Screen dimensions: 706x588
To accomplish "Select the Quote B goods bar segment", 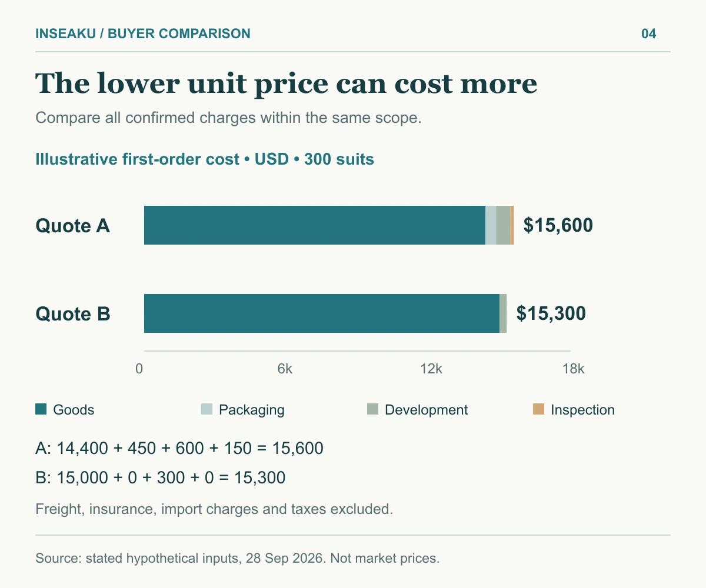I will (x=322, y=313).
